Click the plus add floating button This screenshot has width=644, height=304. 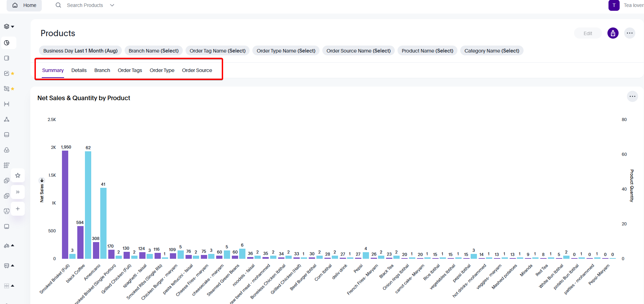[x=18, y=209]
